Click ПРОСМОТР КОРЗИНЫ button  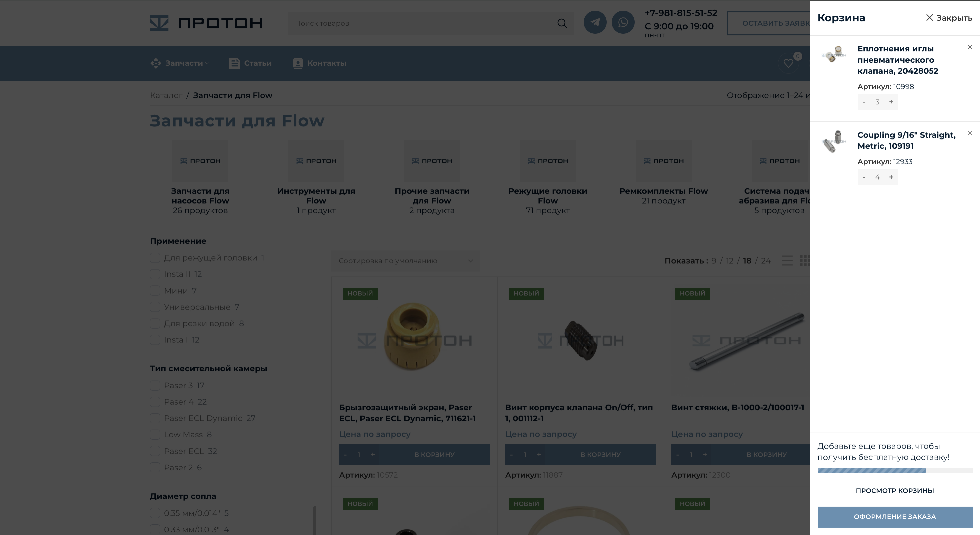coord(895,490)
